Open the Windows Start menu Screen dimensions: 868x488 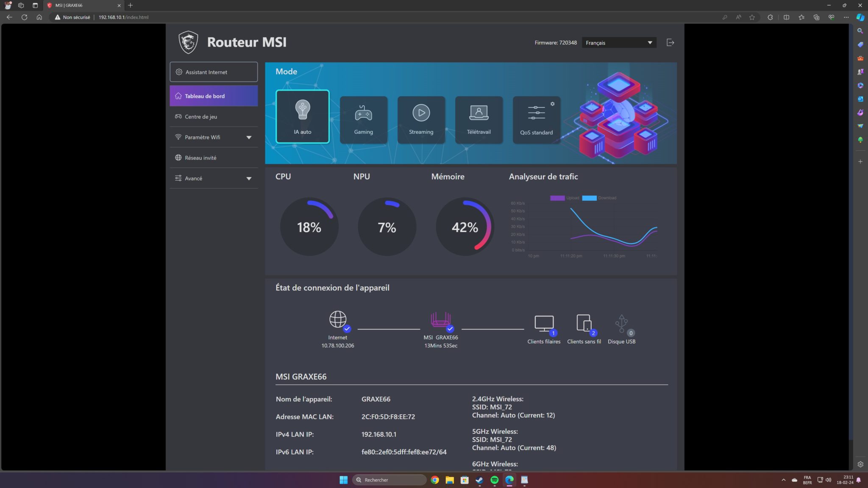pyautogui.click(x=343, y=480)
